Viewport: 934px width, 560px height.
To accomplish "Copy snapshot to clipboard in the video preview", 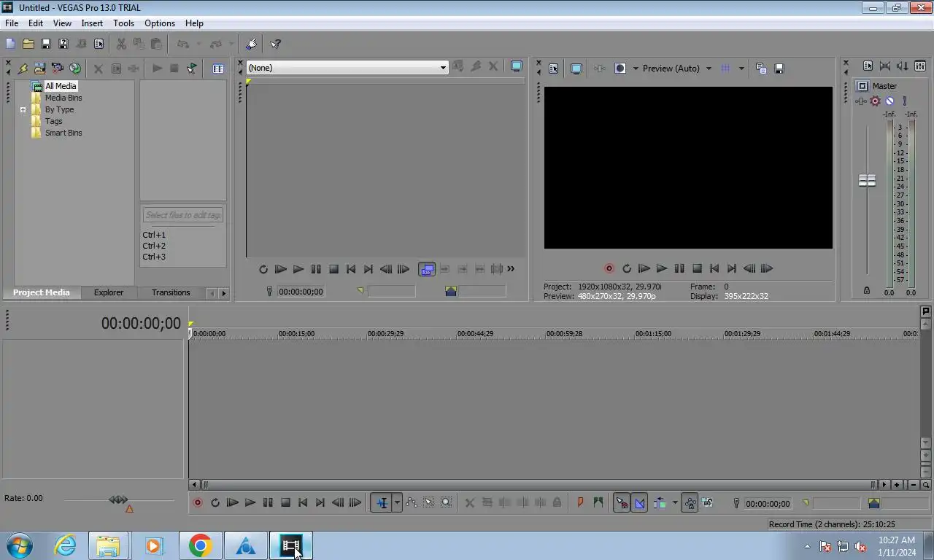I will click(761, 69).
